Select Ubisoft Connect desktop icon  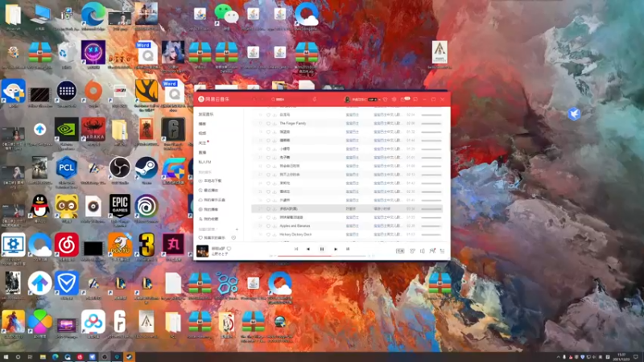click(x=147, y=209)
